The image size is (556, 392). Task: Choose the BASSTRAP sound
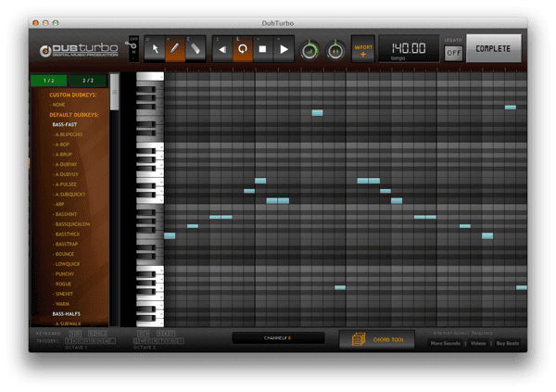tap(66, 244)
